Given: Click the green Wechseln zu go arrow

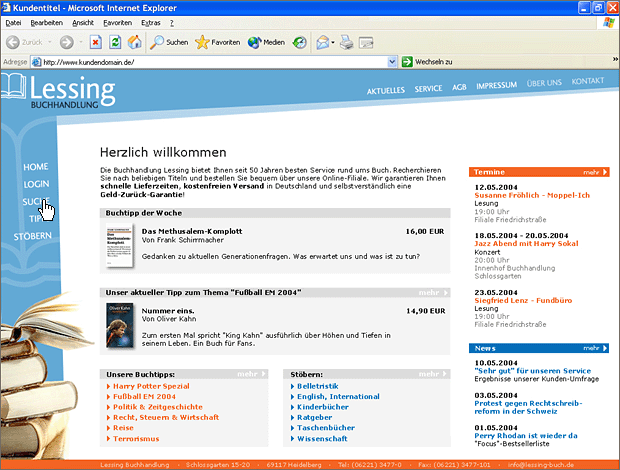Looking at the screenshot, I should click(407, 62).
